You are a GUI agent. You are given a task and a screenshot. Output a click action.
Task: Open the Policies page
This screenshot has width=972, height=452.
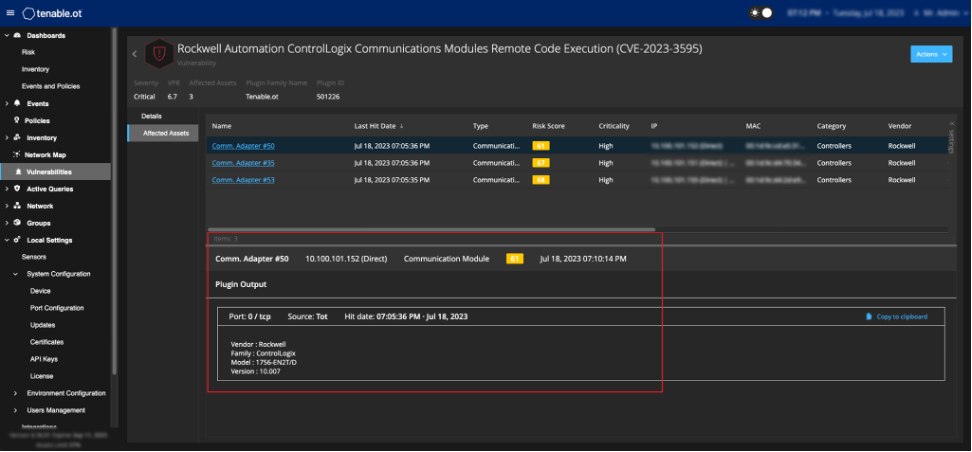coord(37,120)
